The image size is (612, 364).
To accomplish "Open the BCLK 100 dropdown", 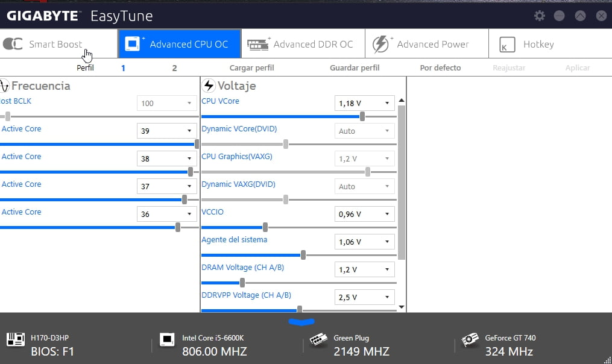I will pos(166,104).
